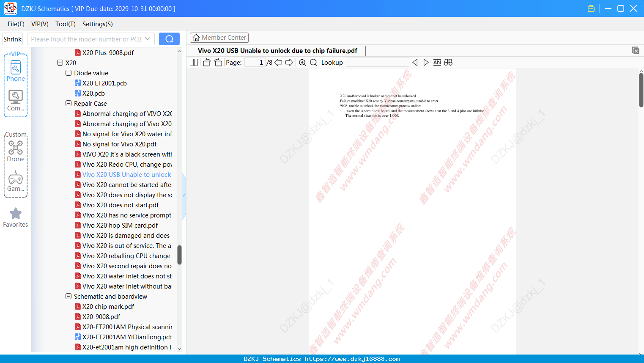Collapse the Repair Case folder

69,103
